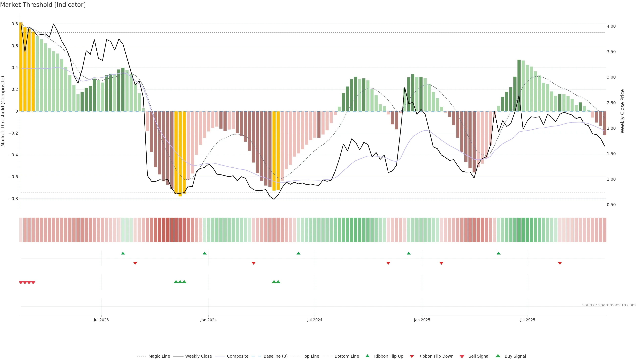Toggle Weekly Close series in legend
This screenshot has width=644, height=362.
[x=198, y=356]
